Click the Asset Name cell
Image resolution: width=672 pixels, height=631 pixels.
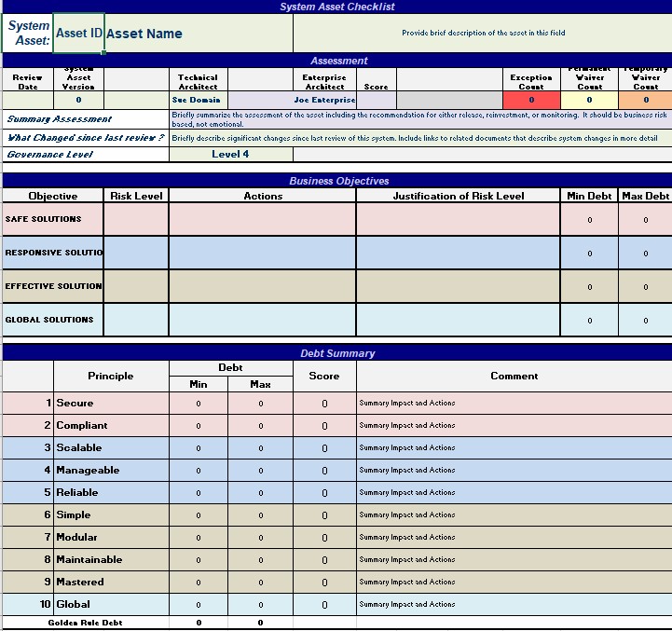tap(199, 34)
